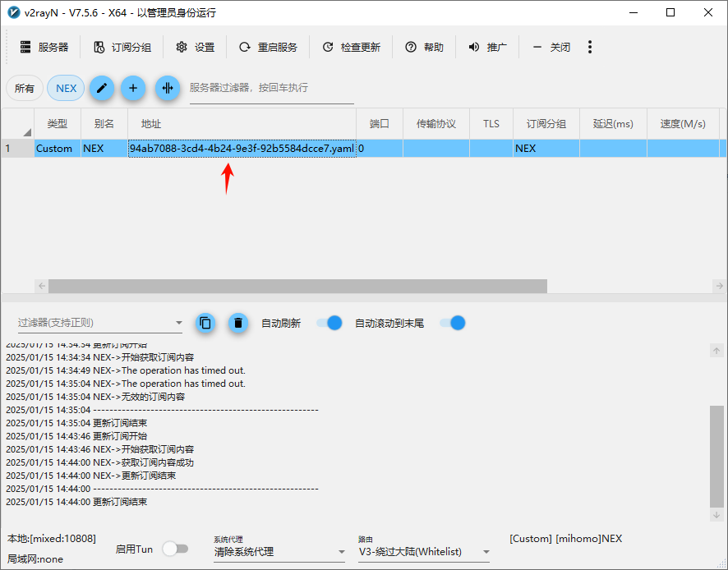Click the auto column width icon
This screenshot has height=570, width=728.
168,89
